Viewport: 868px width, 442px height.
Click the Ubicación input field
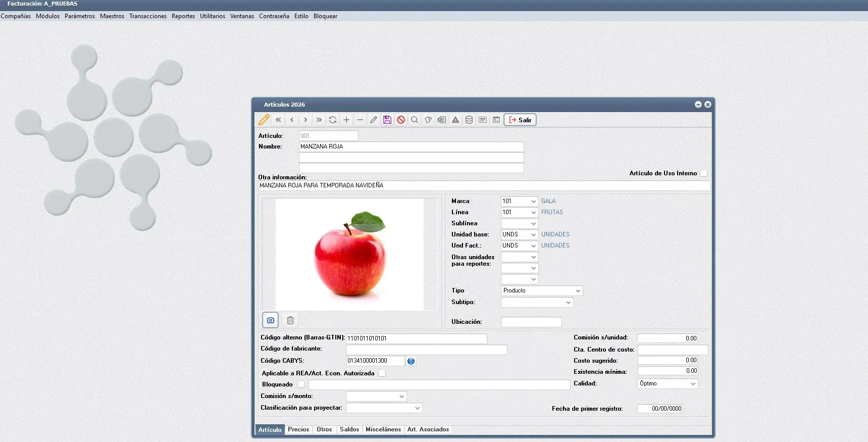tap(531, 322)
